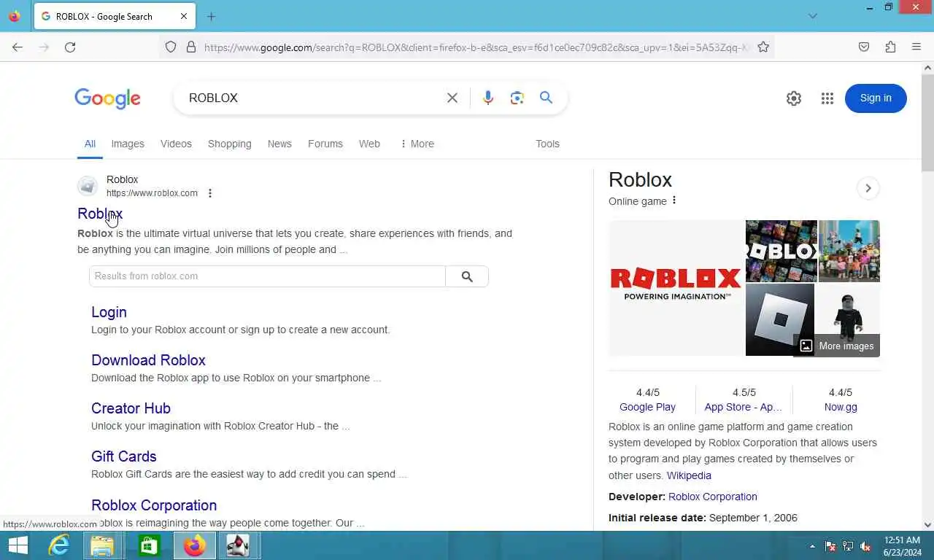This screenshot has width=934, height=560.
Task: Open knowledge panel options next to Online game
Action: coord(674,201)
